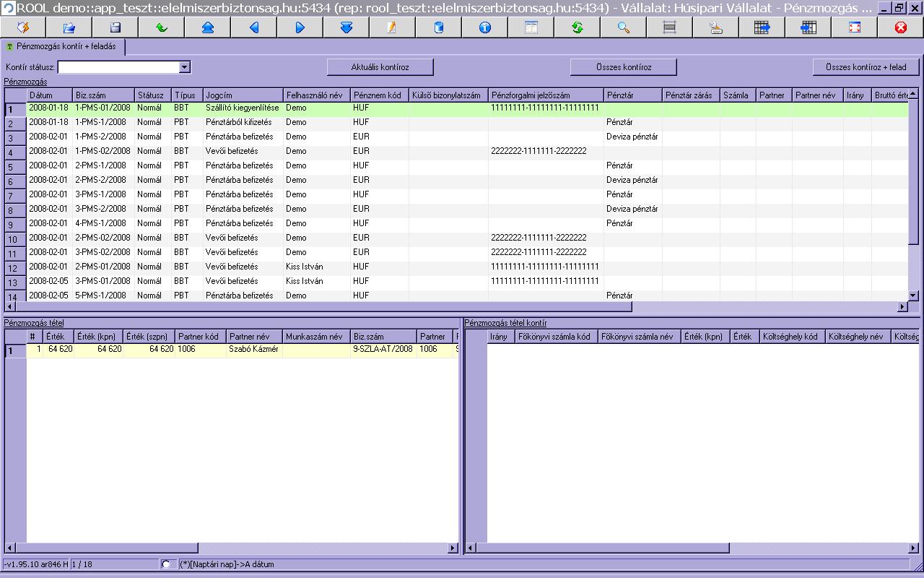Go to previous record with left arrow
Screen dimensions: 924x578
point(254,27)
